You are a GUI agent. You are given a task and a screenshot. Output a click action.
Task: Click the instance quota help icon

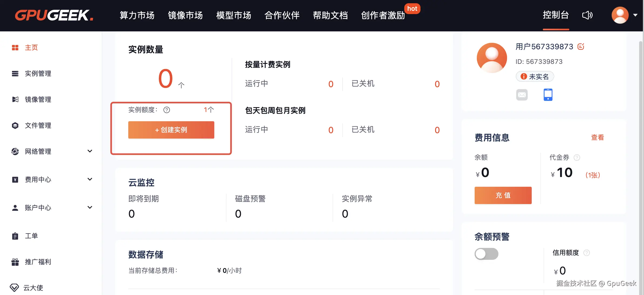pyautogui.click(x=167, y=110)
